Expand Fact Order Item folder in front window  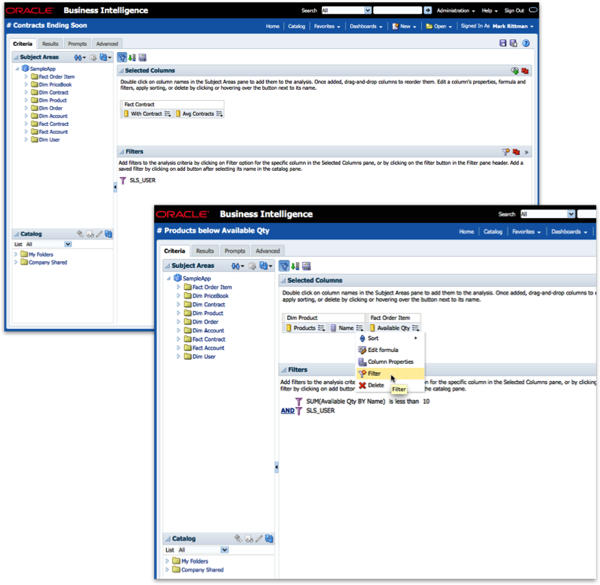[178, 287]
